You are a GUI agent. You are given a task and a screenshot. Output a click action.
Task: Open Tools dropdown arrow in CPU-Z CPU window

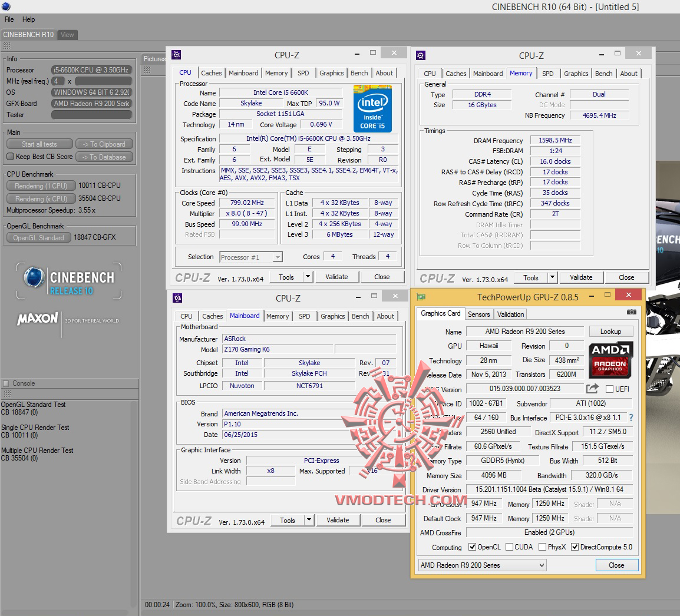[x=308, y=277]
